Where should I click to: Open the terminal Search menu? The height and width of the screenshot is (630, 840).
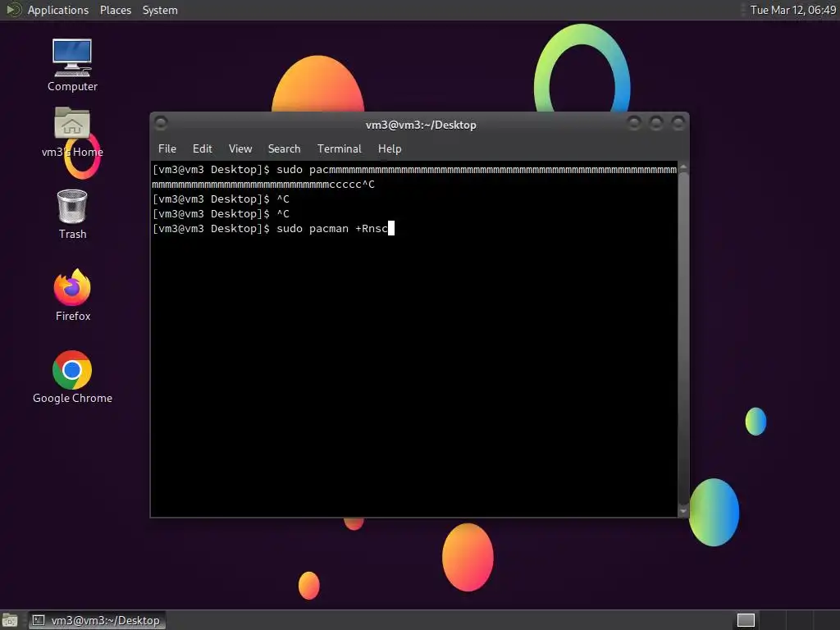point(284,149)
